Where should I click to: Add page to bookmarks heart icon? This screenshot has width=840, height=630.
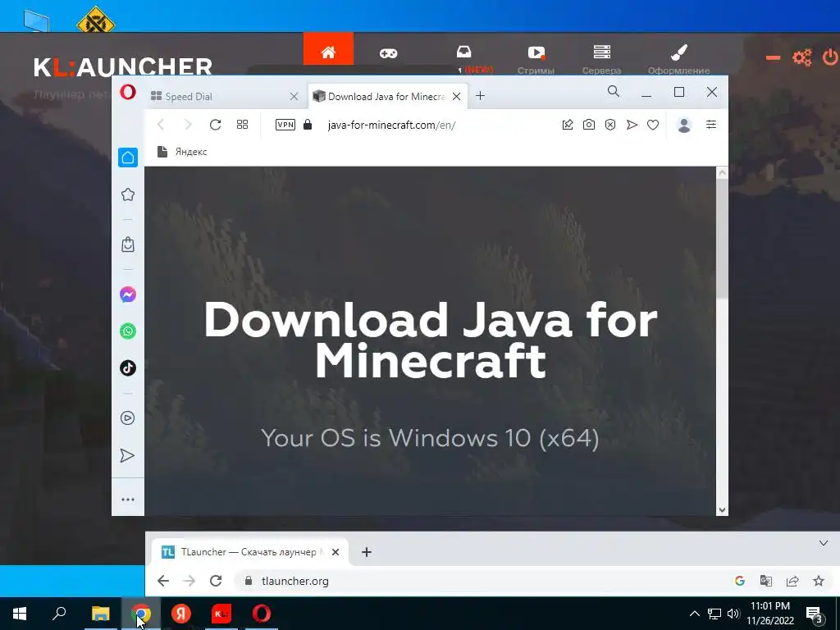point(652,125)
